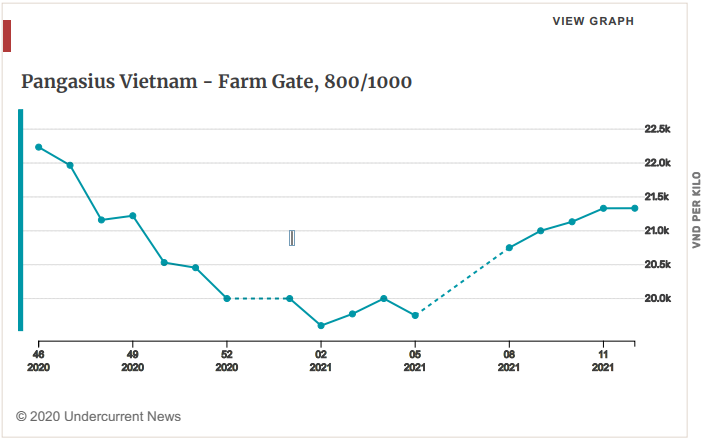Click the 08 2021 x-axis label
Viewport: 704px width, 443px height.
click(509, 361)
